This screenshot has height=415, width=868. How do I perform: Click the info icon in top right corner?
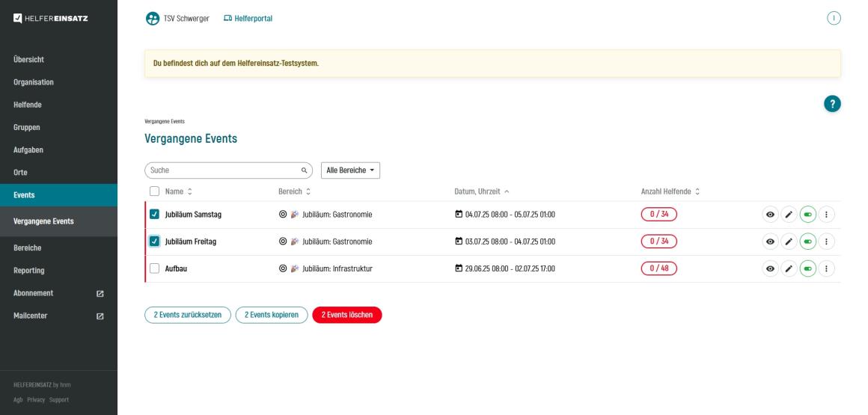[x=834, y=19]
